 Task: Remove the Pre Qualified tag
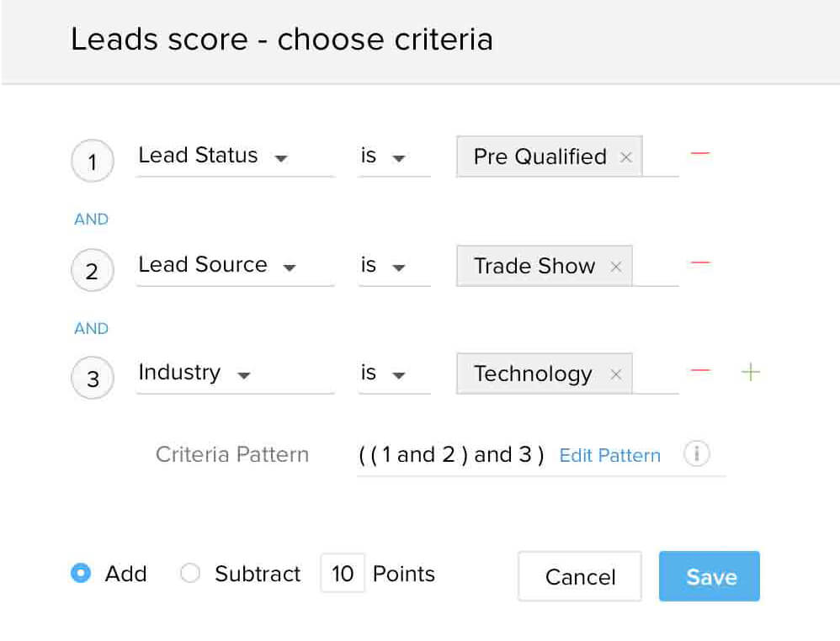click(625, 156)
